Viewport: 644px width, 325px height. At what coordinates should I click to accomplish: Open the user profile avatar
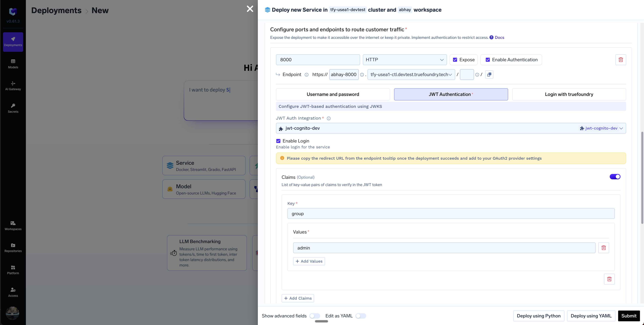pyautogui.click(x=12, y=313)
